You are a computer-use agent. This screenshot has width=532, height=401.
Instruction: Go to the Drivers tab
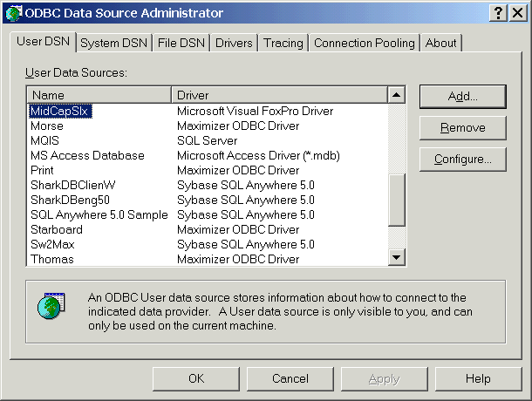(x=234, y=43)
